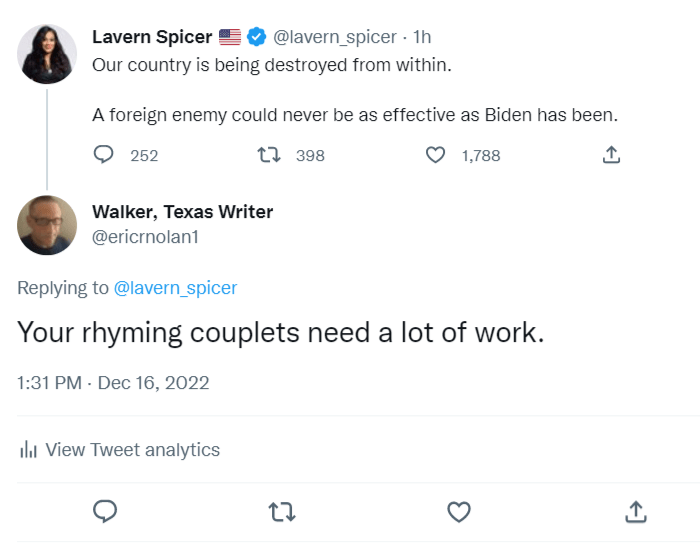Click the 1:31 PM Dec 16, 2022 timestamp

(x=113, y=382)
